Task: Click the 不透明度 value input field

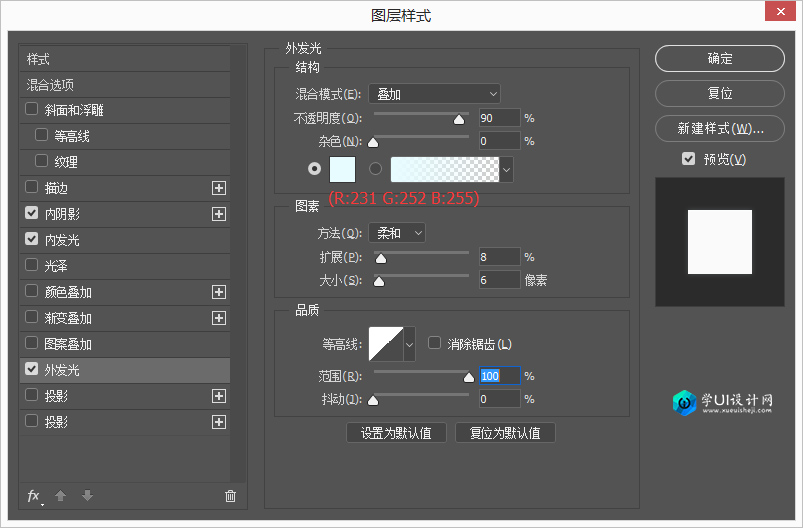Action: point(499,118)
